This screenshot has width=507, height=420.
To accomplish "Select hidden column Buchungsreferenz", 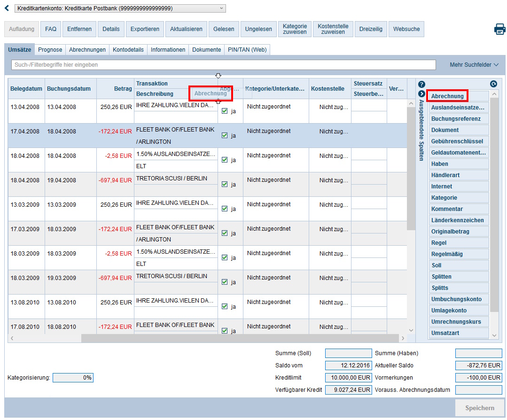I will tap(459, 119).
